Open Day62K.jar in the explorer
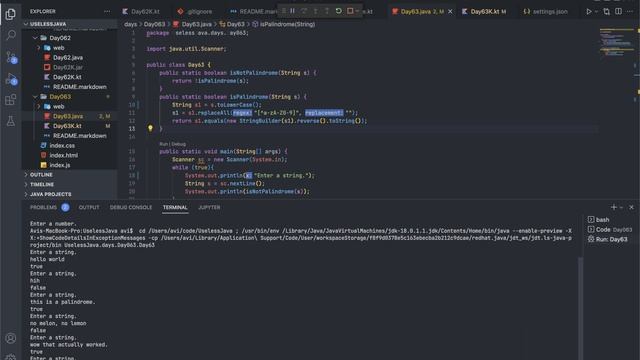 click(x=69, y=67)
